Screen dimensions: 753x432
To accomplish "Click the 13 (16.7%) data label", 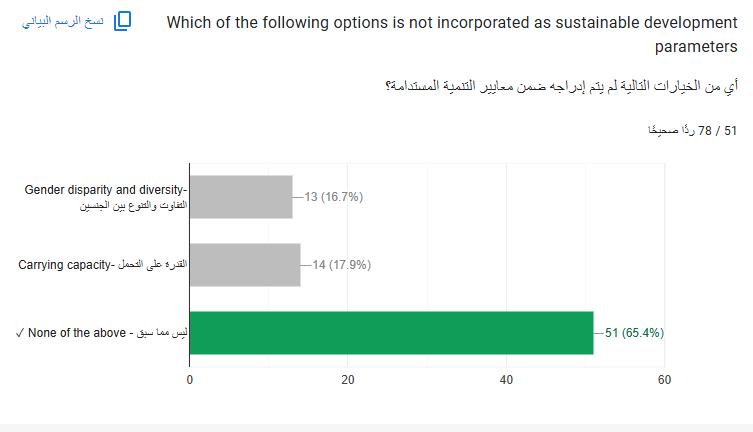I will [333, 197].
